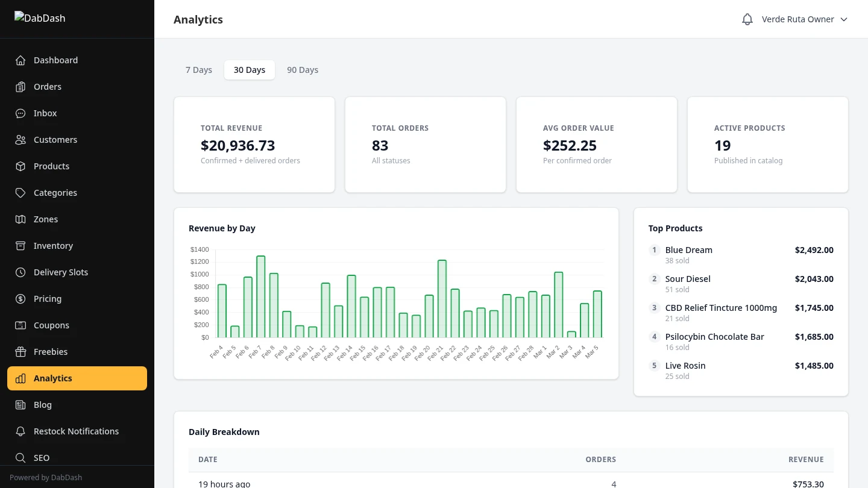Open the Coupons icon in the sidebar
This screenshot has height=488, width=868.
[20, 325]
